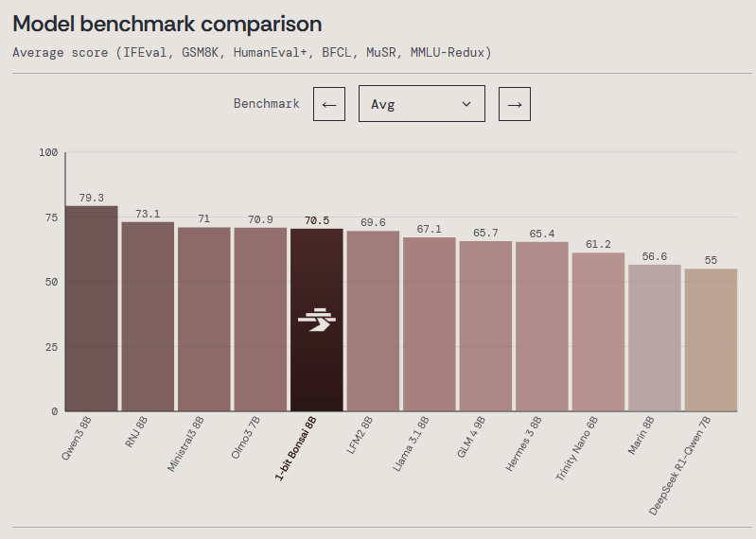Click the next benchmark right arrow button
The height and width of the screenshot is (539, 756).
click(x=515, y=104)
